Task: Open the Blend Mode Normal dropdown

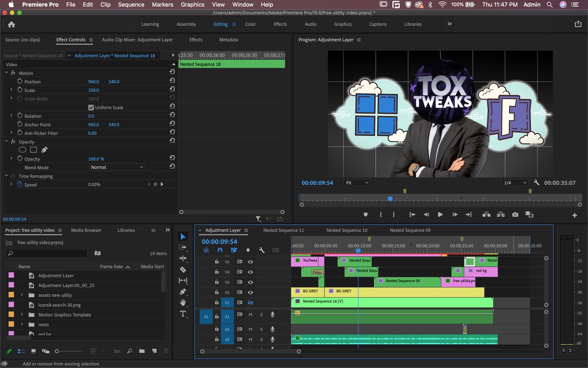Action: click(x=117, y=167)
